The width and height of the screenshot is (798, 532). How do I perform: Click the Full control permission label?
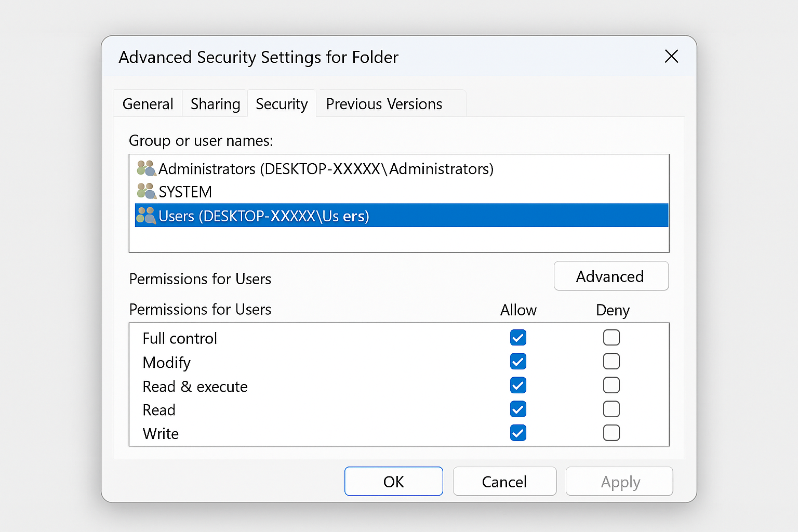click(180, 338)
